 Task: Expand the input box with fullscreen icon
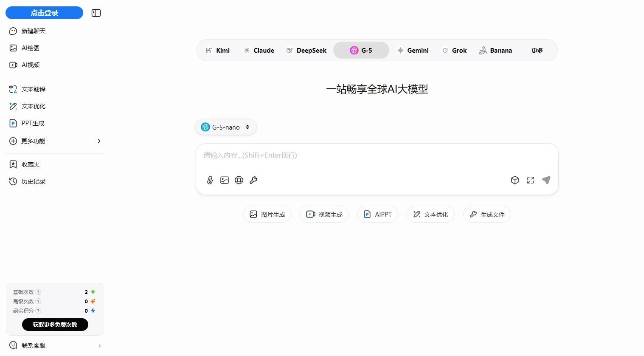tap(531, 180)
